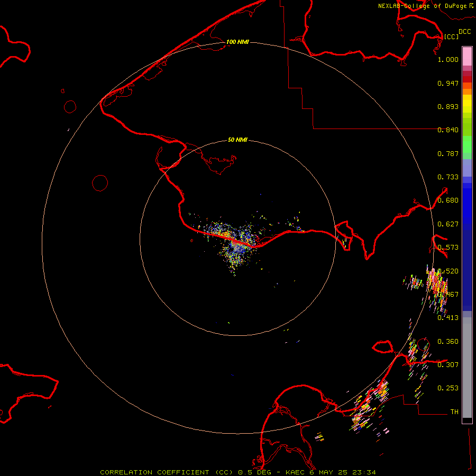This screenshot has width=476, height=476.
Task: Pick the pink segment at the color bar top
Action: tap(467, 57)
